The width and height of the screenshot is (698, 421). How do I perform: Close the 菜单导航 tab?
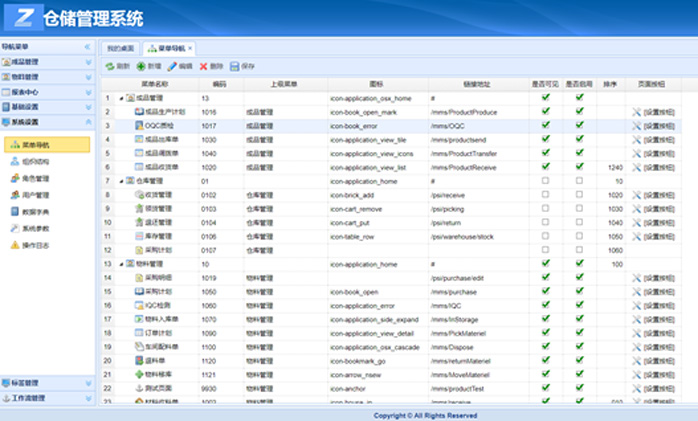pos(190,49)
